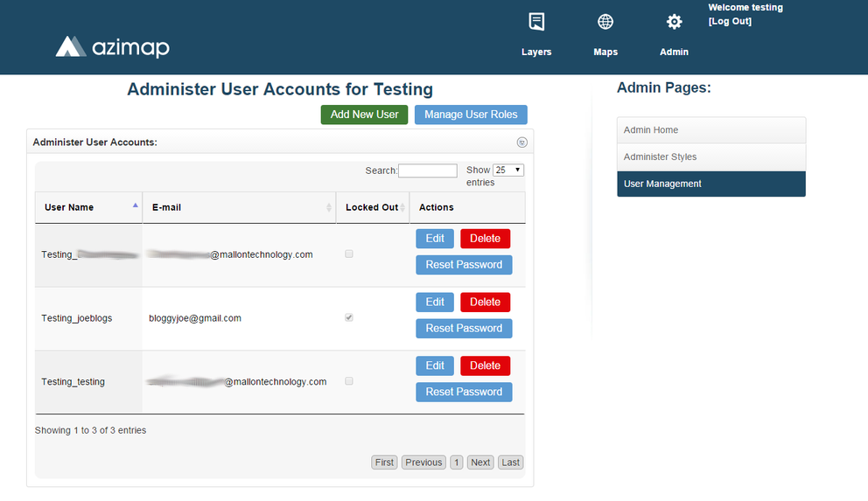Screen dimensions: 868x501
Task: Toggle Locked Out for first Testing user
Action: pos(349,254)
